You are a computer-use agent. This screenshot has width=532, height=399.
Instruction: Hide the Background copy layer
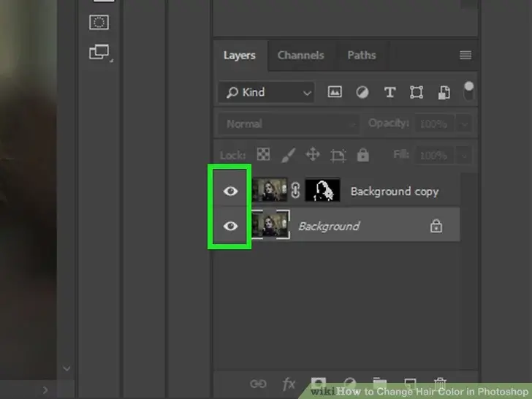click(231, 191)
